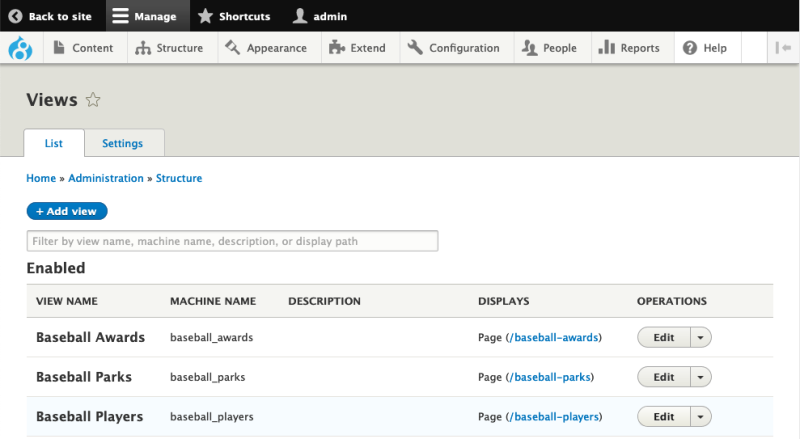Open the Help page
Image resolution: width=800 pixels, height=439 pixels.
tap(707, 48)
